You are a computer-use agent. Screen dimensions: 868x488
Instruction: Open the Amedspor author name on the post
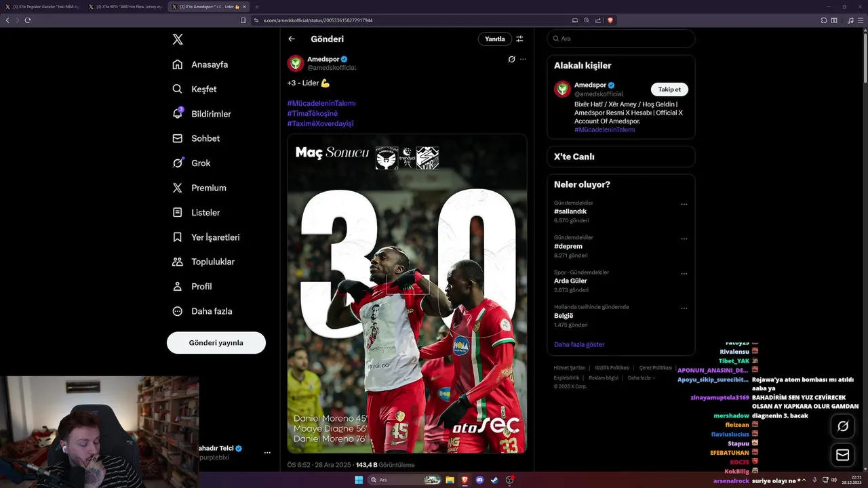323,59
